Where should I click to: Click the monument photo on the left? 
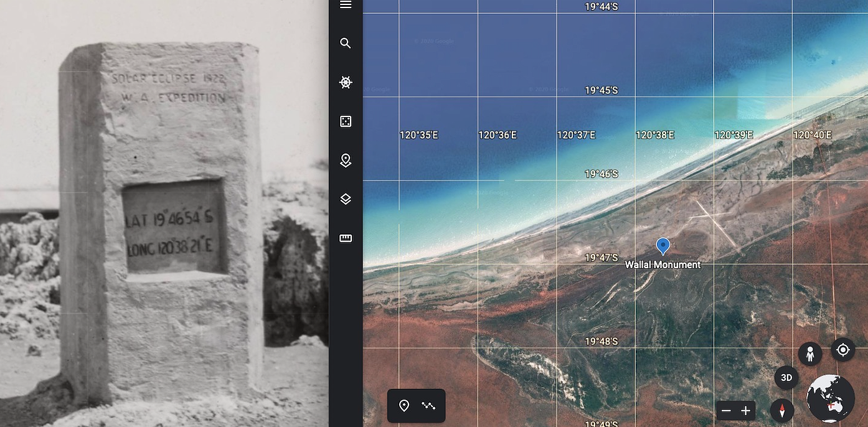tap(164, 213)
